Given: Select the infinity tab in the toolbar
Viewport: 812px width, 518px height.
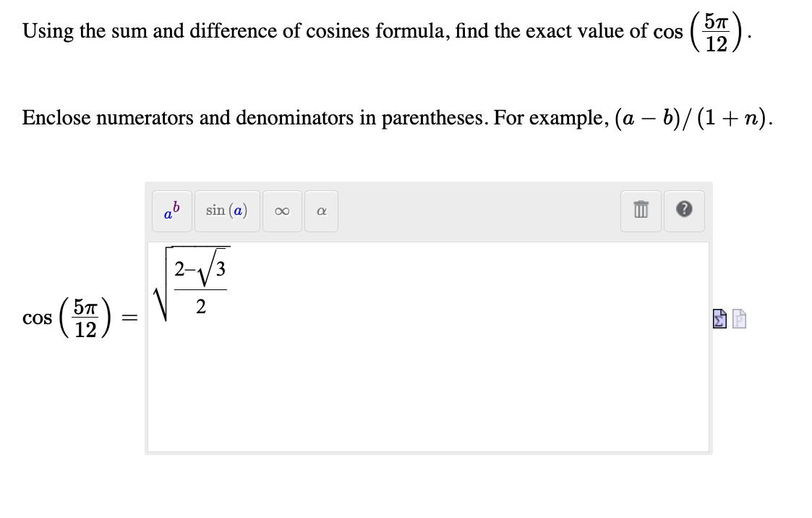Looking at the screenshot, I should [x=282, y=211].
